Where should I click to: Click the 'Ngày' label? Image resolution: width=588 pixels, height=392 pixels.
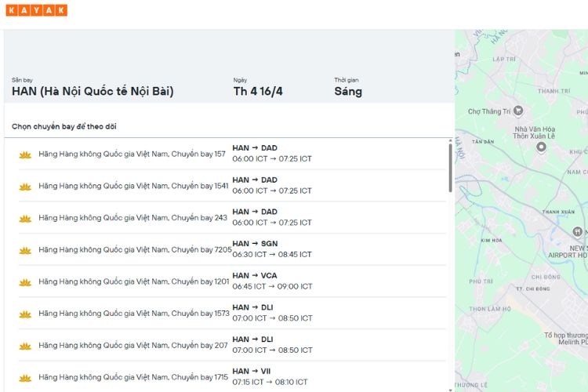point(240,80)
